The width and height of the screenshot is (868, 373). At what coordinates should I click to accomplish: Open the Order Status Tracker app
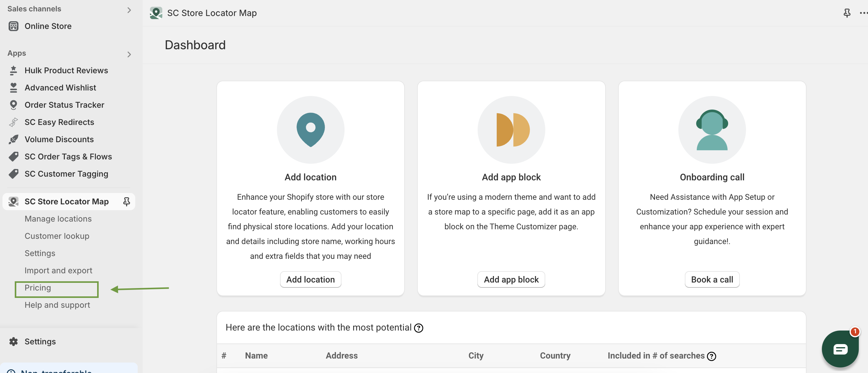coord(64,105)
